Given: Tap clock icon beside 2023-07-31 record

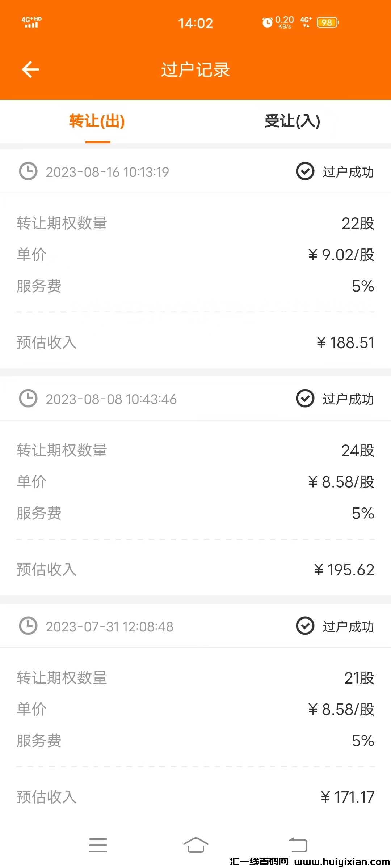Looking at the screenshot, I should (x=28, y=626).
